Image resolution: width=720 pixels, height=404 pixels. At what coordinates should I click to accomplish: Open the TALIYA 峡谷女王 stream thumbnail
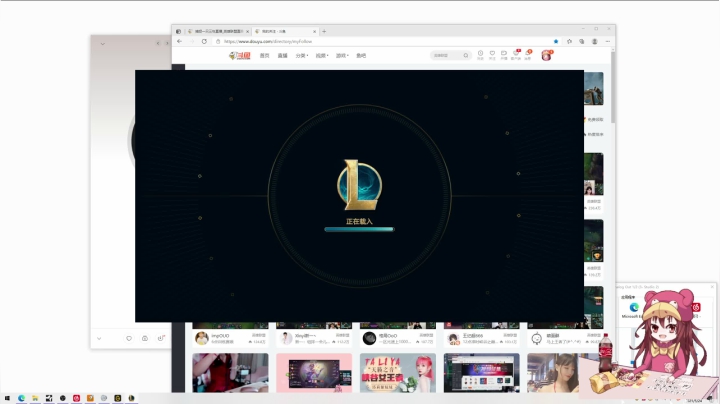(x=398, y=373)
